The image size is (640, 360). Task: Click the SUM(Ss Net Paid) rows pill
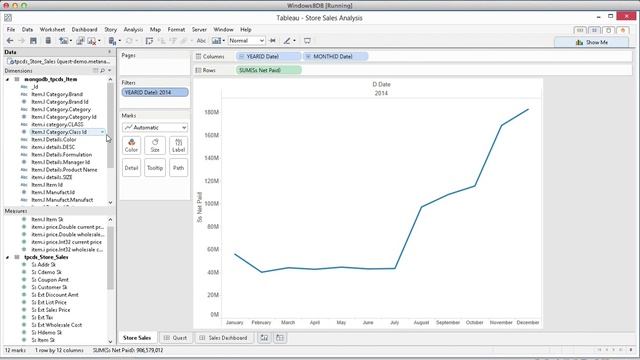coord(269,70)
